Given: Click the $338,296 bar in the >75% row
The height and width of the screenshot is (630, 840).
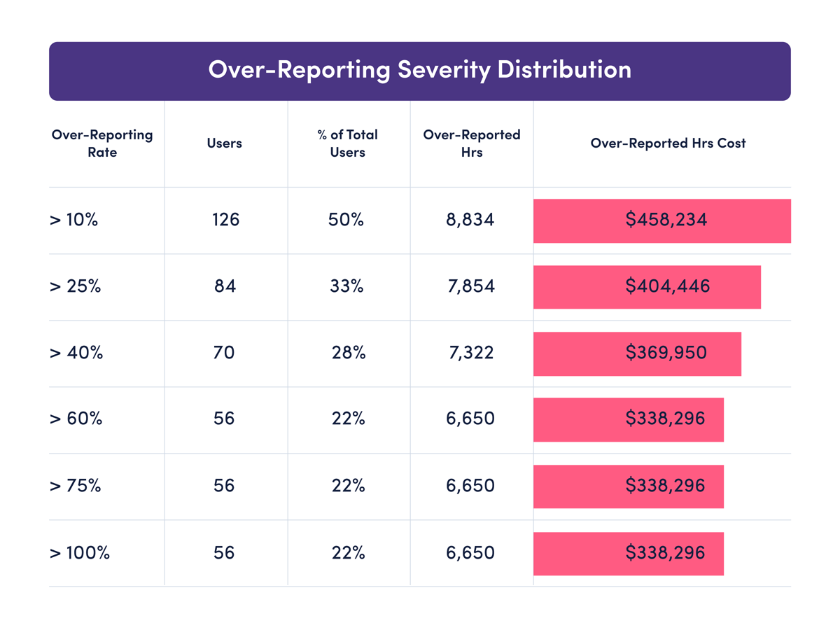Looking at the screenshot, I should tap(629, 486).
